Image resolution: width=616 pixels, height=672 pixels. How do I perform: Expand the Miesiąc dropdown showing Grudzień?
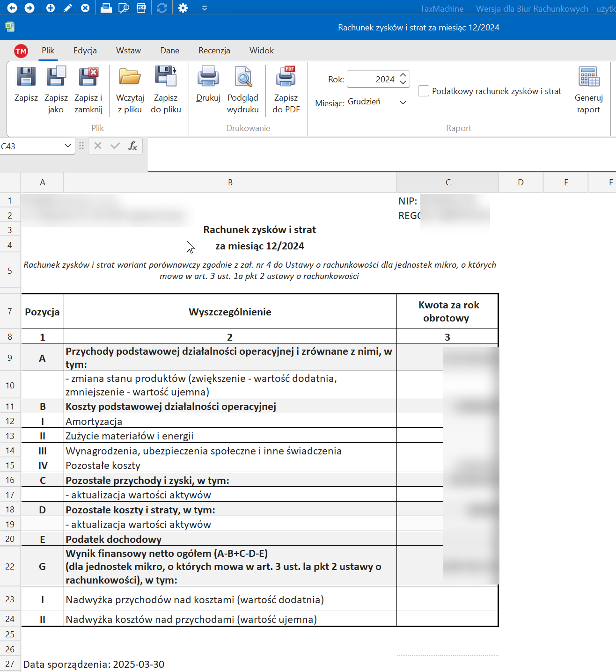(x=403, y=102)
